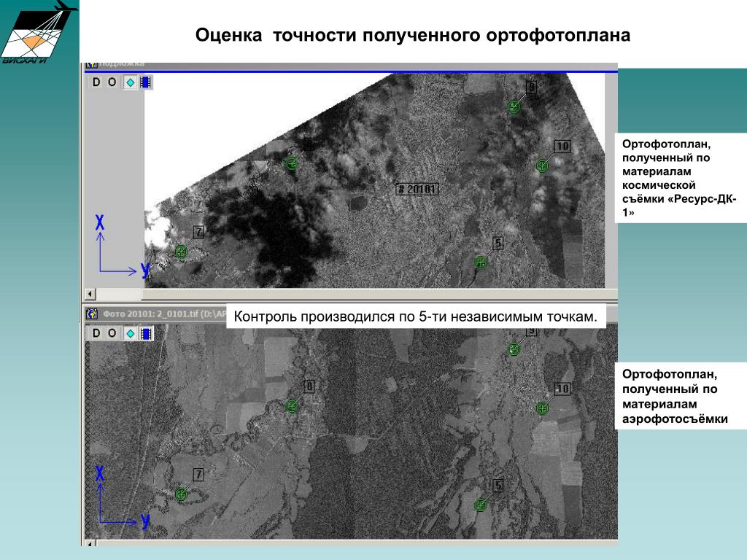Click the point label box 7 in the lower photo window
Screen dimensions: 747x560
coord(198,474)
